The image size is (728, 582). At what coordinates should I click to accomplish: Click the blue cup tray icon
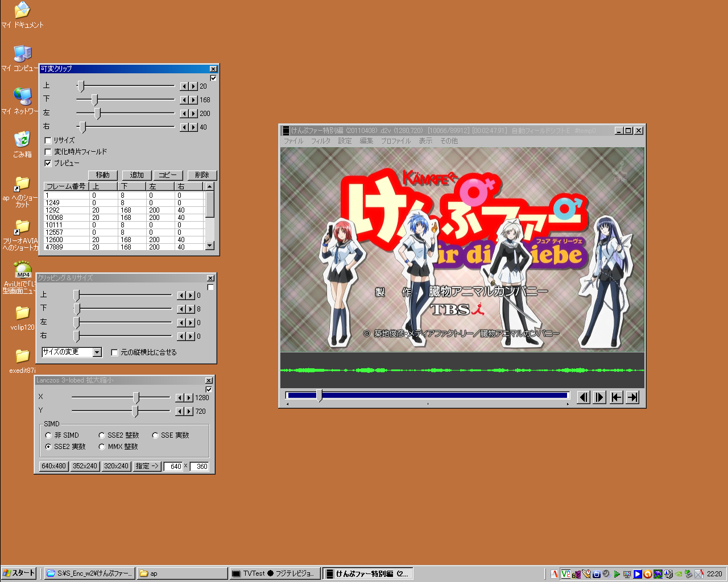pyautogui.click(x=597, y=574)
